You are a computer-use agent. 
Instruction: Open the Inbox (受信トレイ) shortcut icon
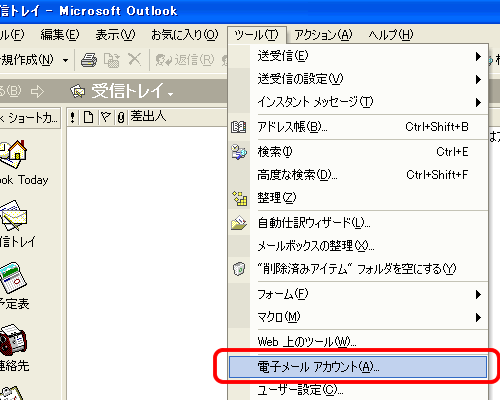pyautogui.click(x=14, y=215)
